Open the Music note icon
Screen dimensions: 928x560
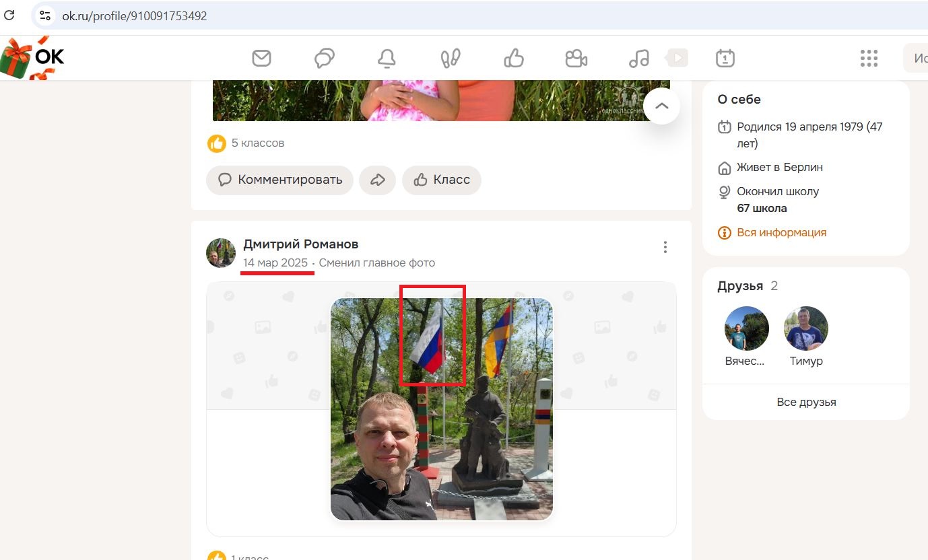pyautogui.click(x=638, y=59)
